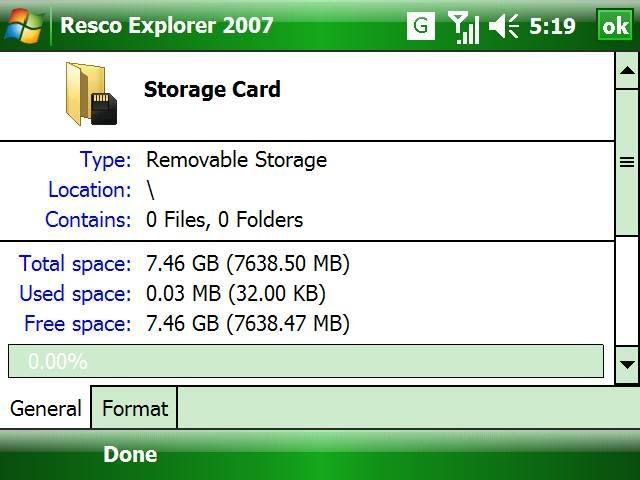Click the 0.00% usage progress bar
640x480 pixels.
(x=306, y=361)
